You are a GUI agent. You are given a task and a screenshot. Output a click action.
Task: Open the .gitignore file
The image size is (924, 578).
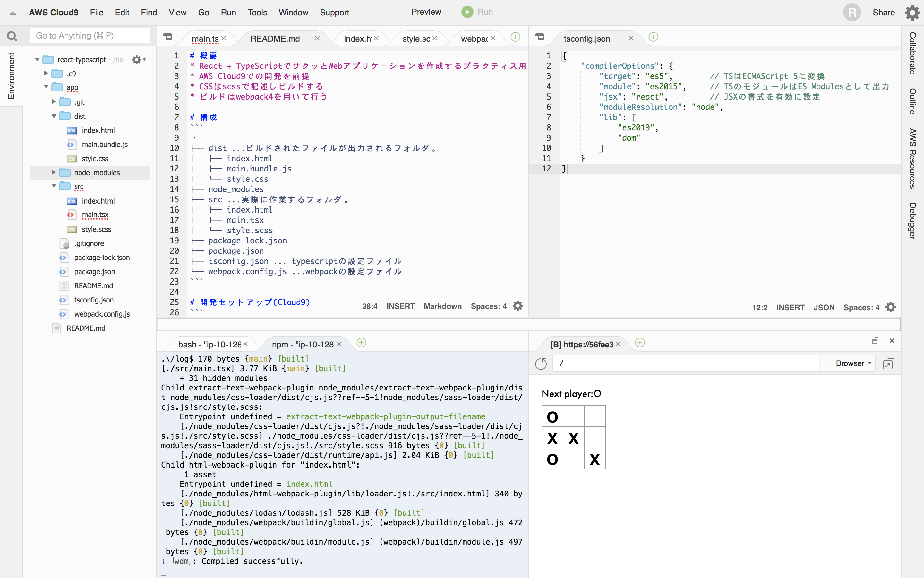(x=89, y=243)
